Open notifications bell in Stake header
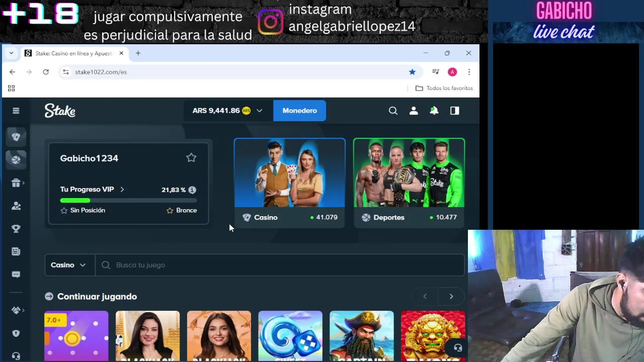Screen dimensions: 644x362 coord(434,111)
